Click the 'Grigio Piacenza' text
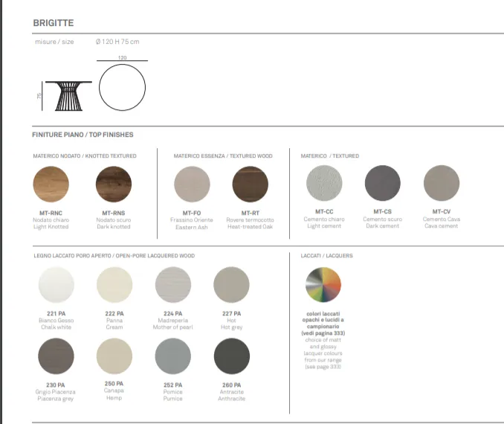 tap(56, 392)
